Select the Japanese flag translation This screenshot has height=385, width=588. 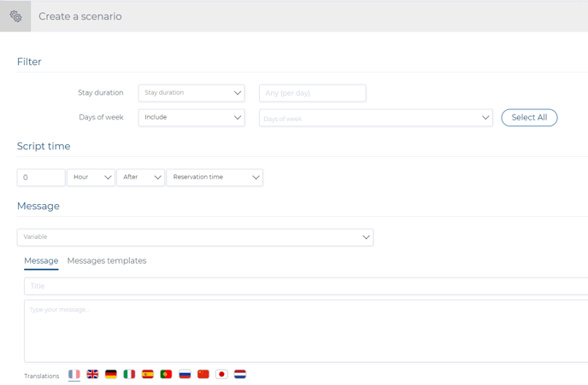point(221,374)
